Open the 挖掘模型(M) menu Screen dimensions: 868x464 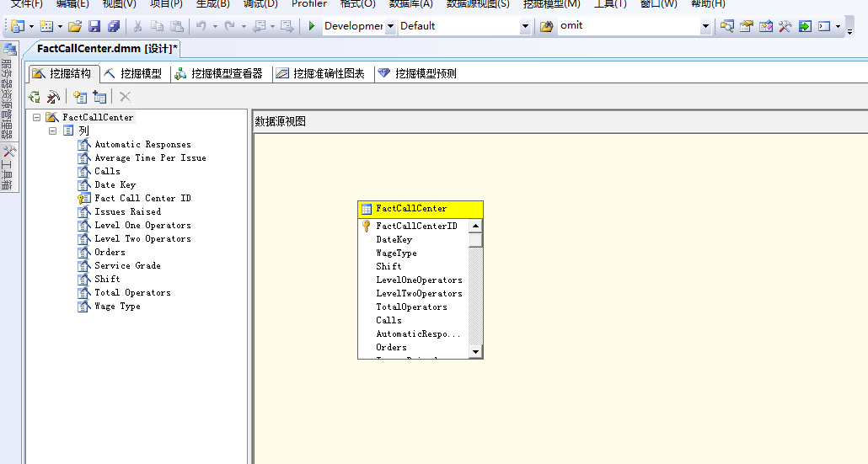[x=552, y=4]
